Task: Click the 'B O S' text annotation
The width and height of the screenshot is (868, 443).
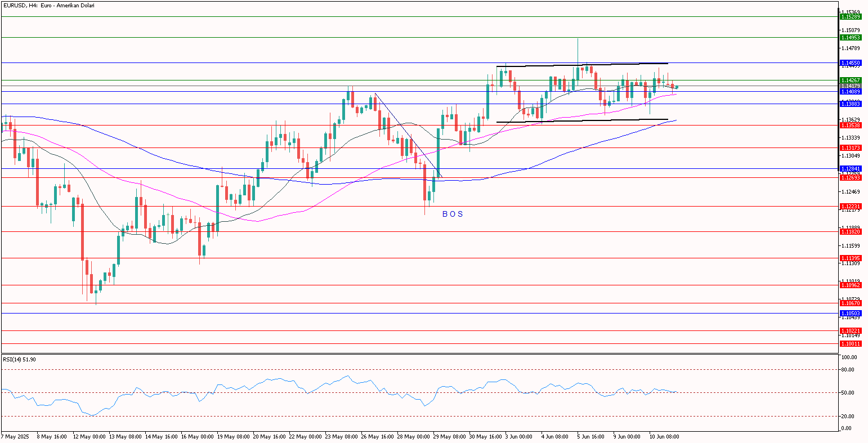Action: coord(453,214)
